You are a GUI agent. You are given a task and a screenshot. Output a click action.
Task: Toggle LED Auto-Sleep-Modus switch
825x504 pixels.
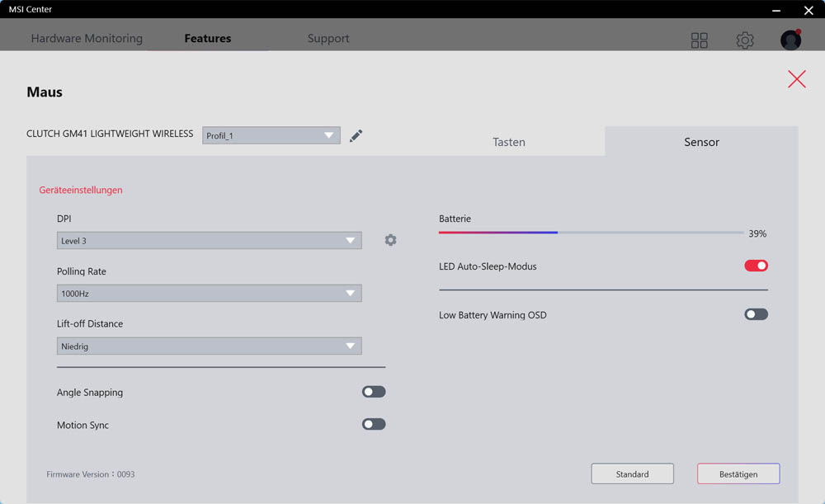pyautogui.click(x=756, y=266)
